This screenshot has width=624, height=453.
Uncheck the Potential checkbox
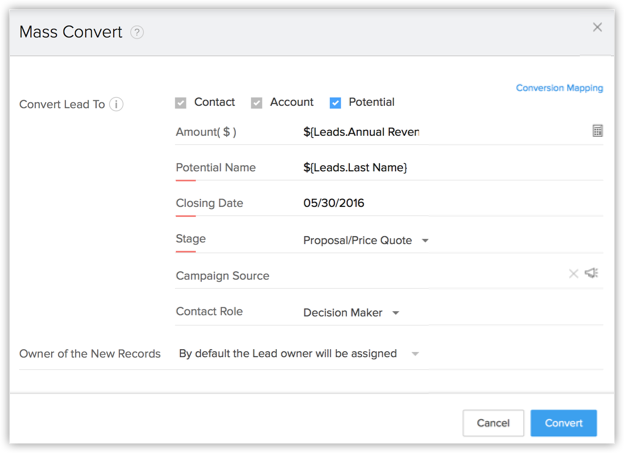click(336, 102)
